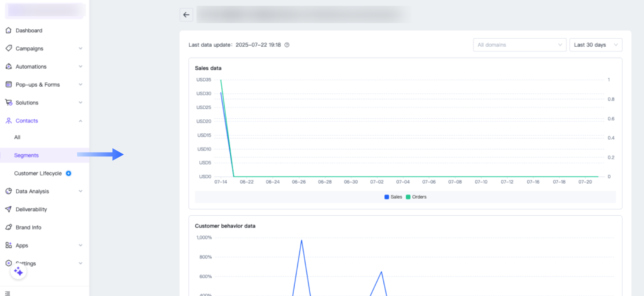This screenshot has height=296, width=644.
Task: Collapse the sidebar using bottom menu icon
Action: [7, 293]
